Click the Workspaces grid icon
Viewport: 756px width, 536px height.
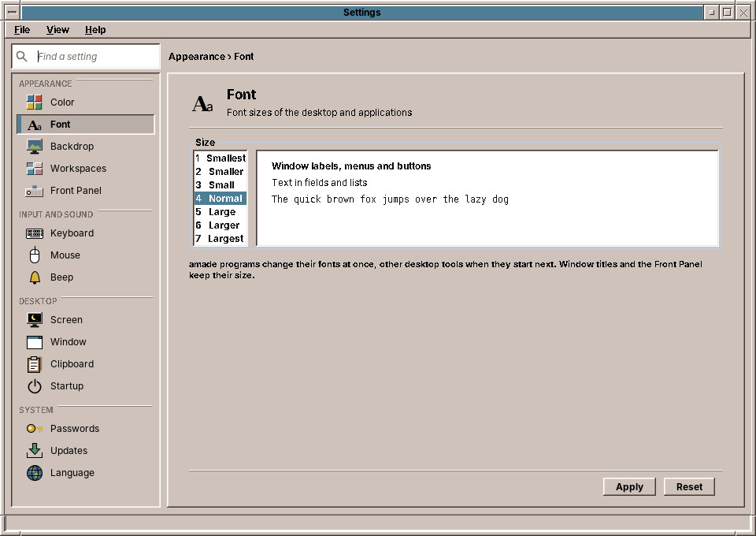pos(34,169)
